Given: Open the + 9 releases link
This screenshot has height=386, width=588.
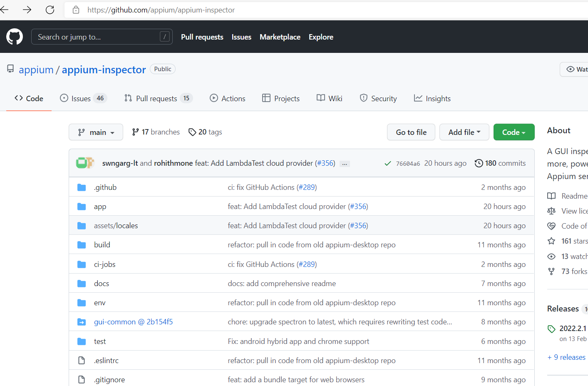Looking at the screenshot, I should tap(566, 357).
